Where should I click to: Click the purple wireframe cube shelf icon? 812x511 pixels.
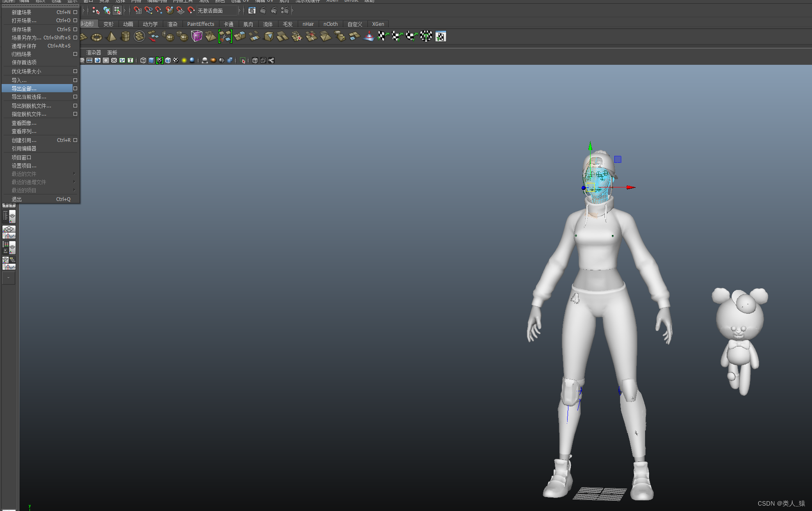coord(196,37)
